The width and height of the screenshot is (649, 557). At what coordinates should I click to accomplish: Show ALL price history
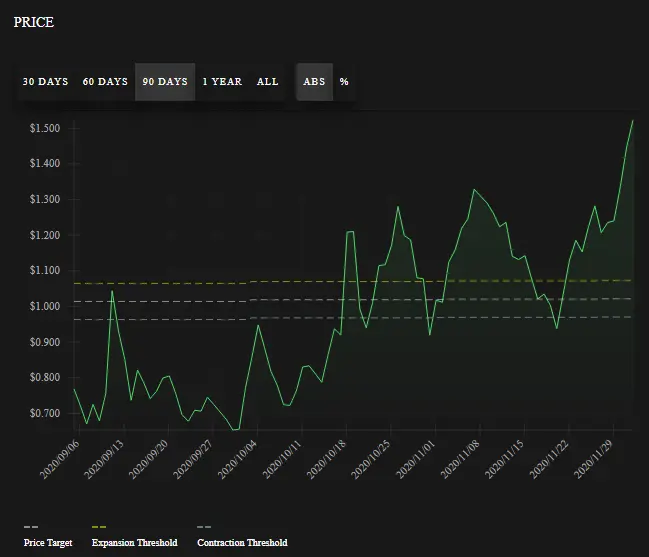tap(267, 82)
